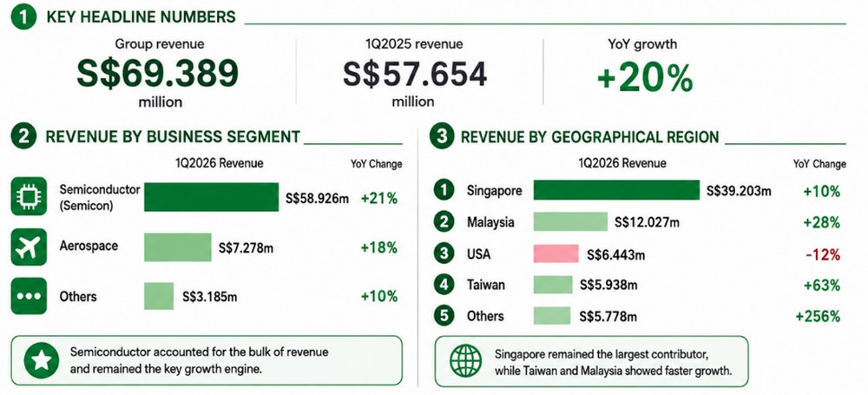Click the Group revenue label

tap(160, 43)
